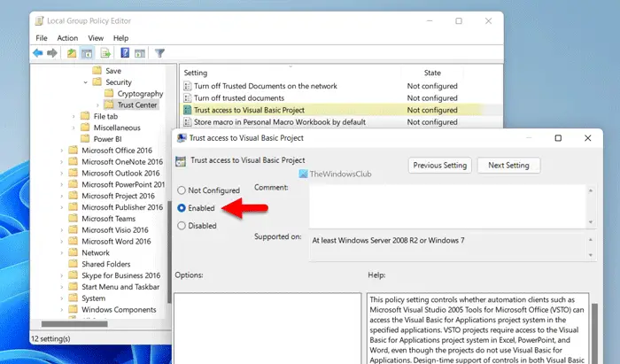The width and height of the screenshot is (620, 364).
Task: Click the Previous Setting button
Action: [440, 166]
